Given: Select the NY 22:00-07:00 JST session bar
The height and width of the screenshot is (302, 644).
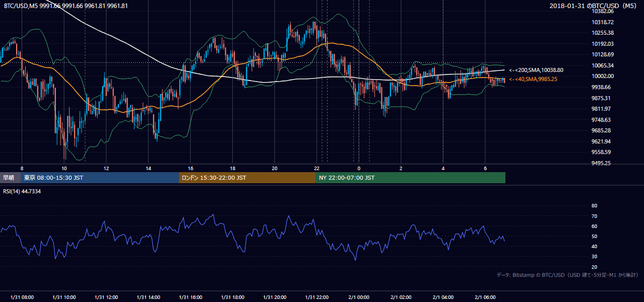Looking at the screenshot, I should tap(411, 178).
